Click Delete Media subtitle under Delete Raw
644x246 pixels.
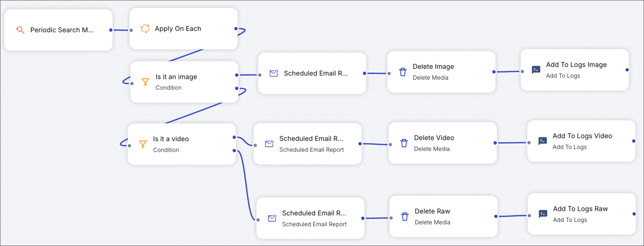[432, 222]
